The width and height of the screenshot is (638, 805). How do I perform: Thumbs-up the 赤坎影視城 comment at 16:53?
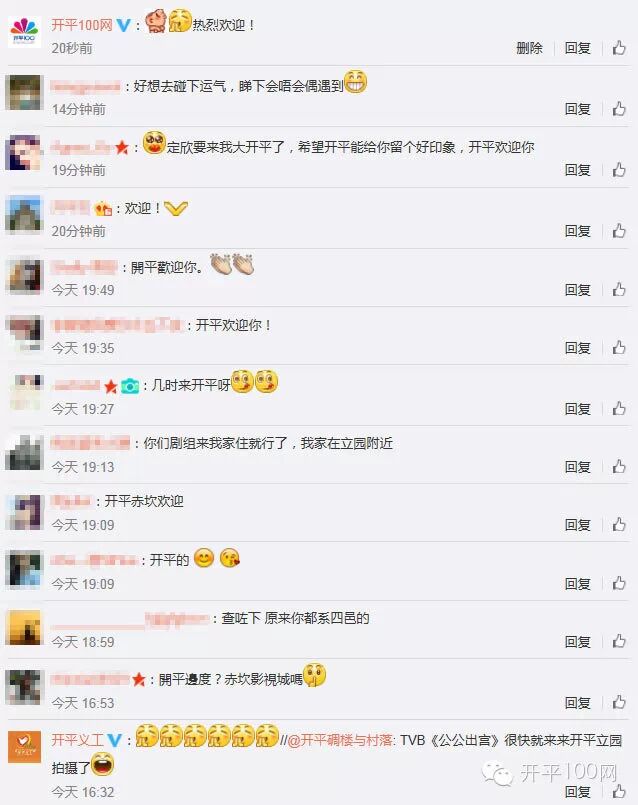click(619, 702)
